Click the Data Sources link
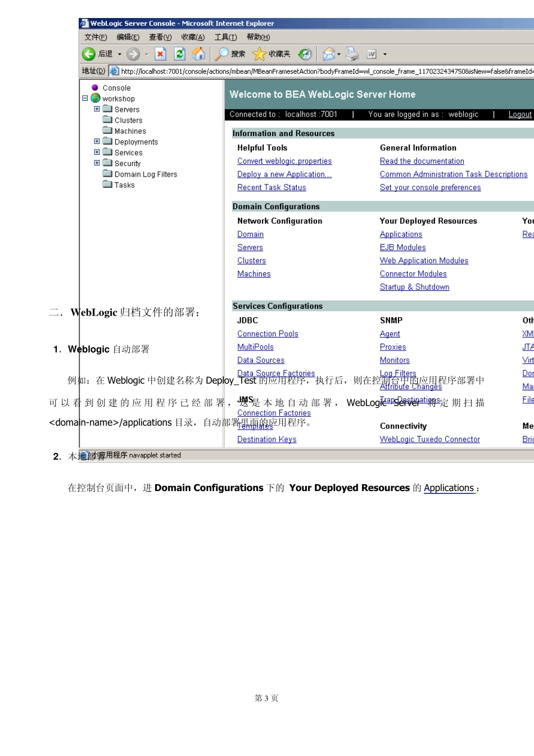The image size is (534, 756). click(261, 360)
